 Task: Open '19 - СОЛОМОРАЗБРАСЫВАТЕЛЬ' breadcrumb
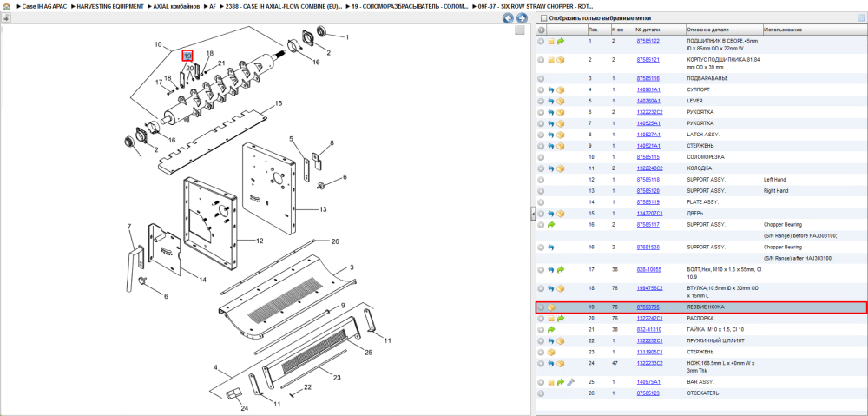(x=409, y=6)
